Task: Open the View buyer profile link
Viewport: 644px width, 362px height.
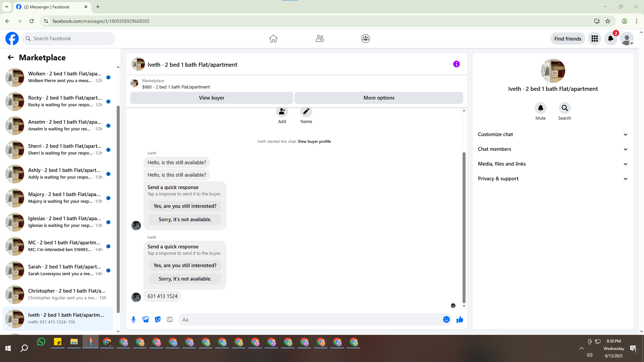Action: tap(314, 141)
